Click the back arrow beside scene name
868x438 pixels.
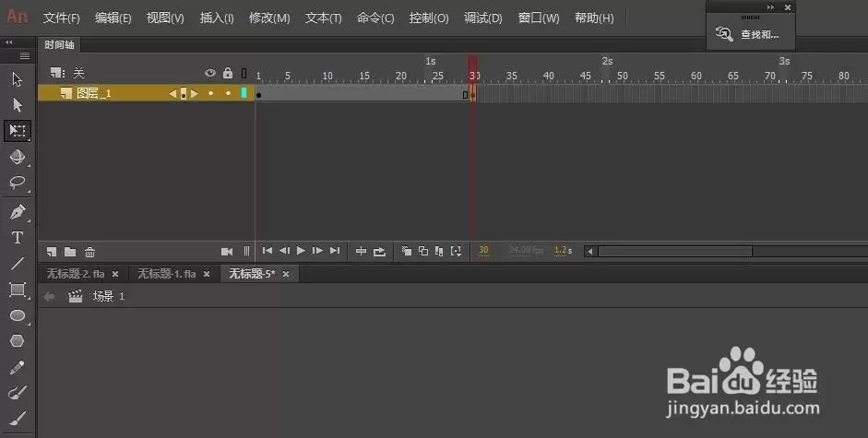49,296
